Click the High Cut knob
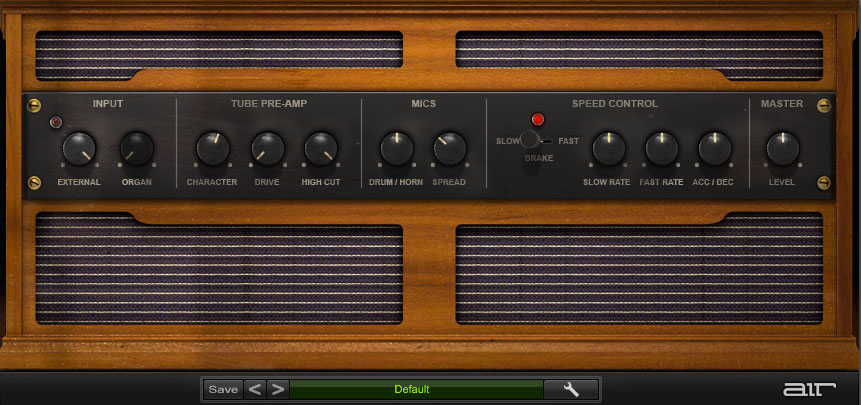The width and height of the screenshot is (861, 405). pyautogui.click(x=321, y=150)
